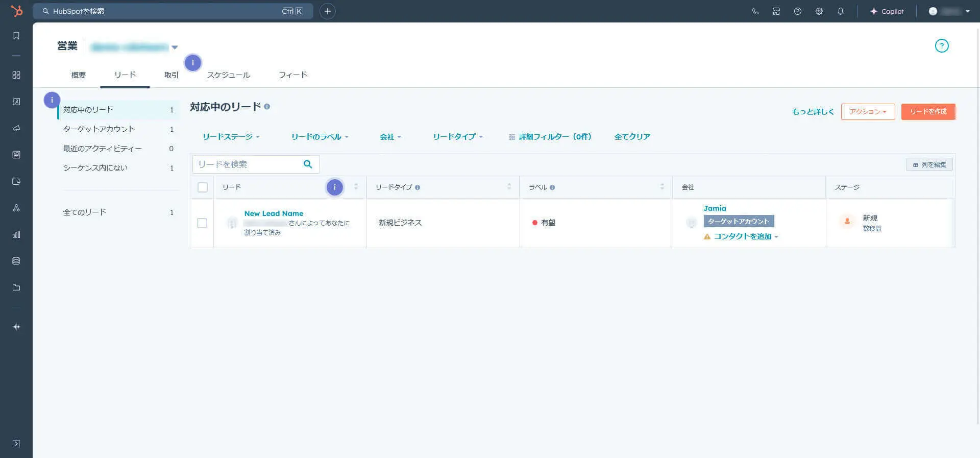
Task: Switch to the スケジュール tab
Action: pos(228,75)
